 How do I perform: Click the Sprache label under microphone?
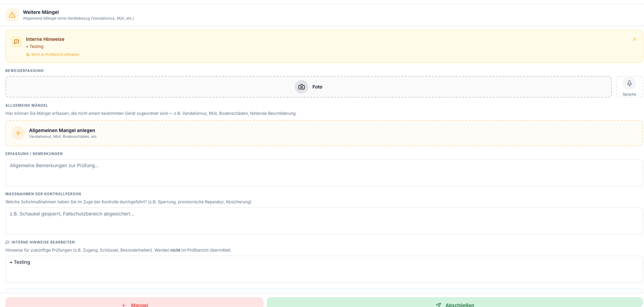[629, 95]
